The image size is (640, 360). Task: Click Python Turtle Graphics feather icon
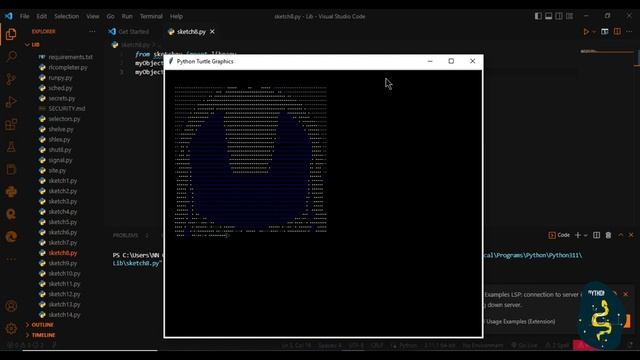(x=171, y=61)
